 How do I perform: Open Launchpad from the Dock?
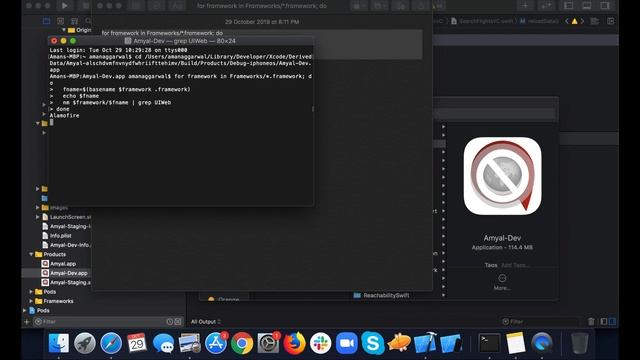[85, 343]
